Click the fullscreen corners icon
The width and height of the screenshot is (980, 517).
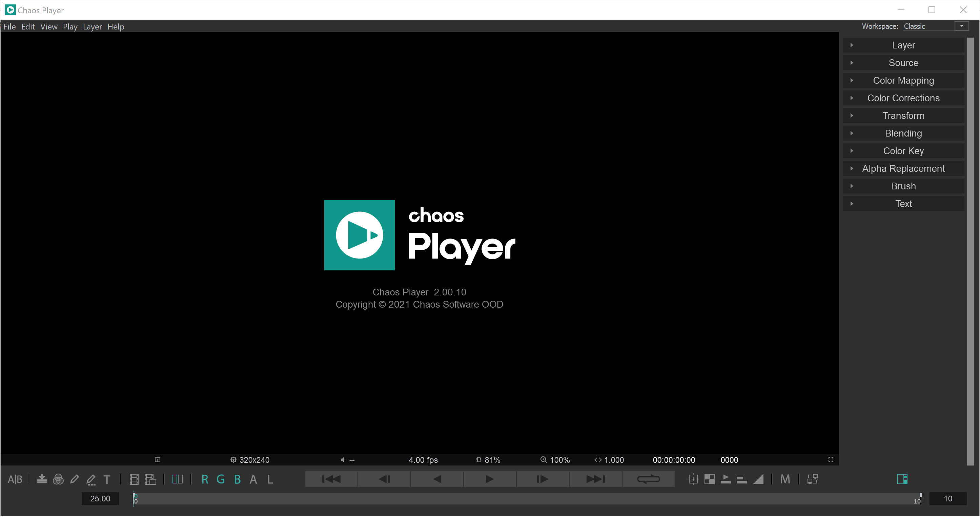[x=831, y=459]
